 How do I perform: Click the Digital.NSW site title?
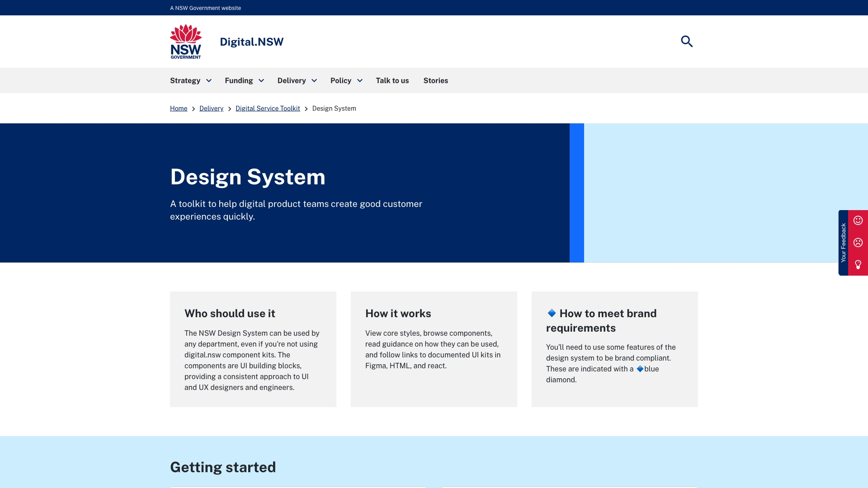[251, 42]
